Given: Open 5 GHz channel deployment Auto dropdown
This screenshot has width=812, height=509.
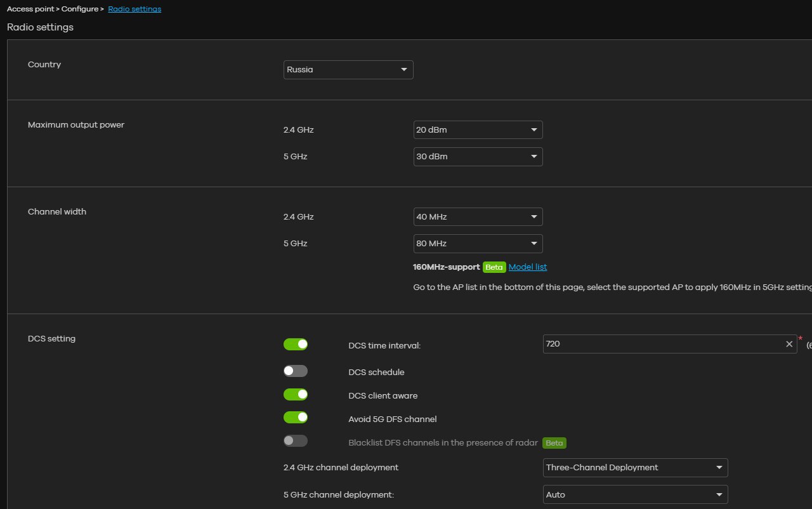Looking at the screenshot, I should [635, 495].
